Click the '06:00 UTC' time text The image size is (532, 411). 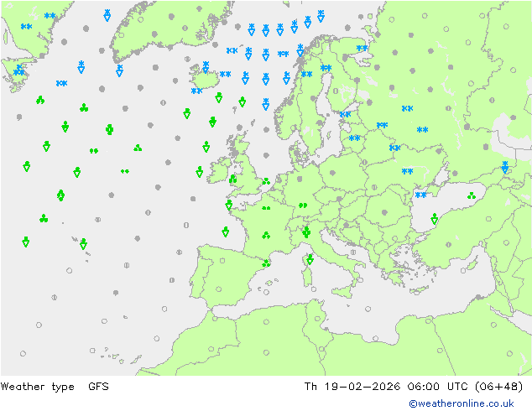point(438,386)
